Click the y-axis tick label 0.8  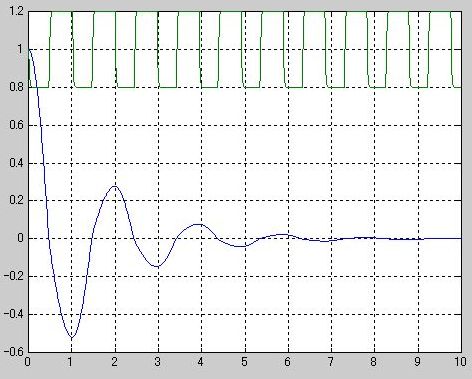(15, 87)
